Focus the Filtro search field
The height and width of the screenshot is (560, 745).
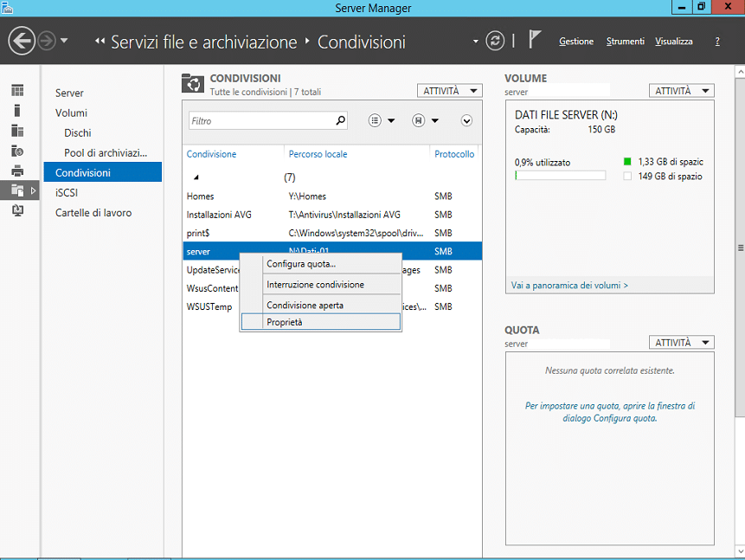pos(263,121)
